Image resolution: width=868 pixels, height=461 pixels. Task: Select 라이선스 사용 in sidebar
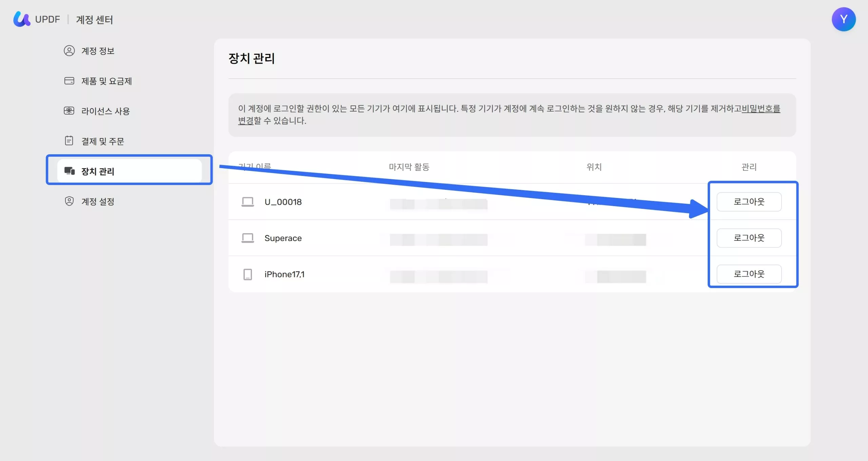[129, 111]
